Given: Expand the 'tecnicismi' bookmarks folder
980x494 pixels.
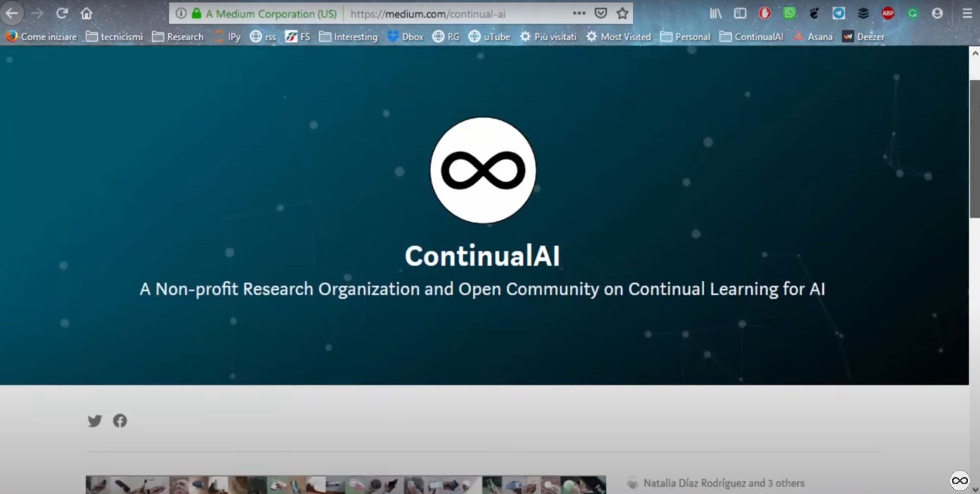Looking at the screenshot, I should point(114,36).
